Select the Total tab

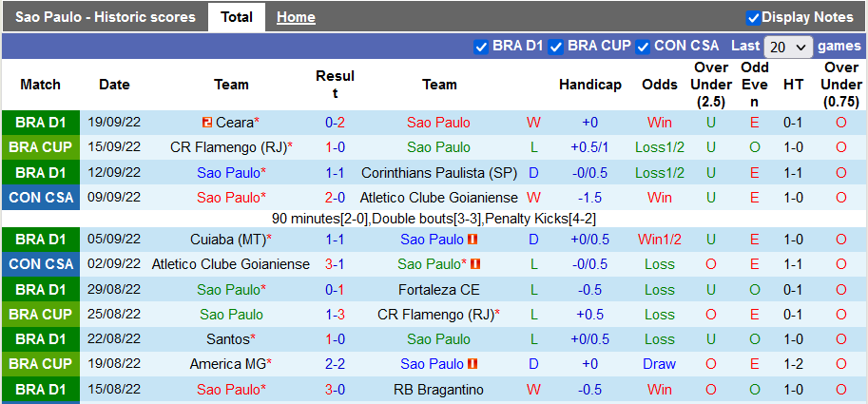click(237, 17)
